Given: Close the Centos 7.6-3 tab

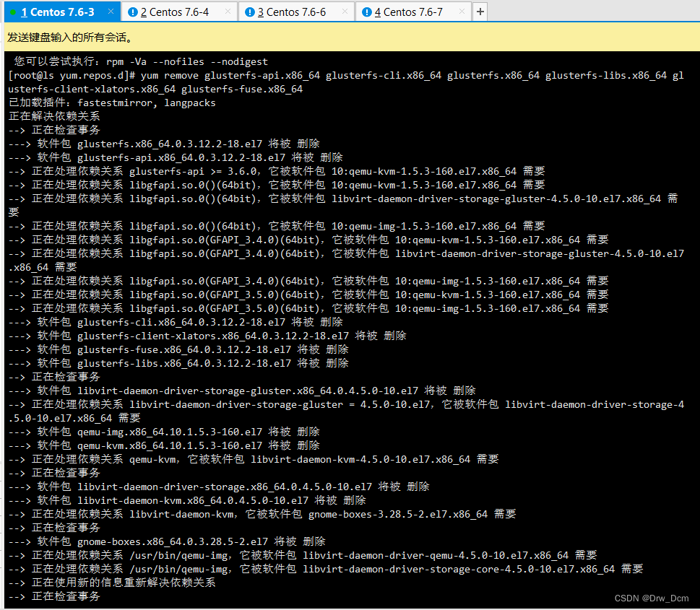Looking at the screenshot, I should (111, 12).
